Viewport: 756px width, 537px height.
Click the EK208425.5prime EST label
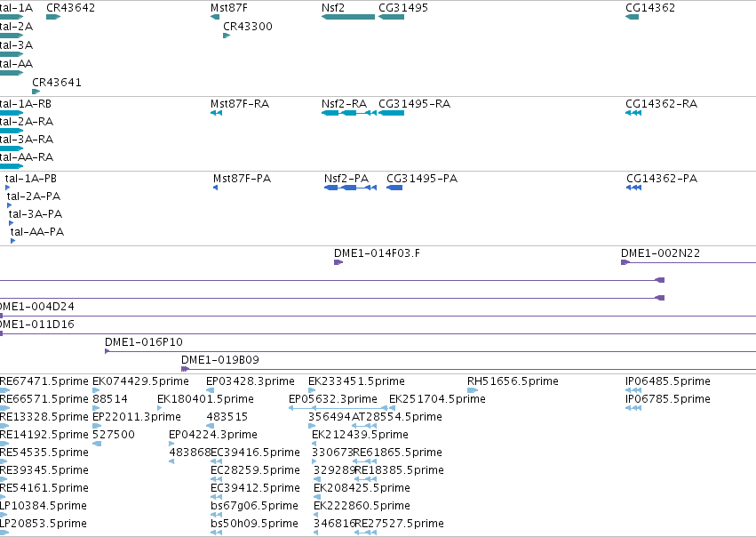(x=362, y=488)
